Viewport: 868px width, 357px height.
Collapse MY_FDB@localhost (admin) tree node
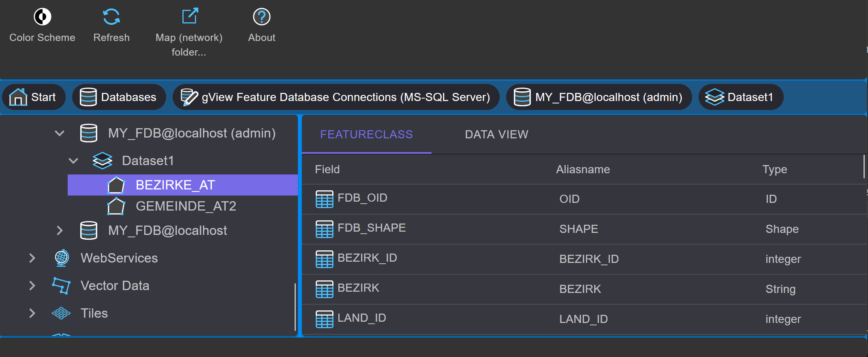tap(60, 133)
